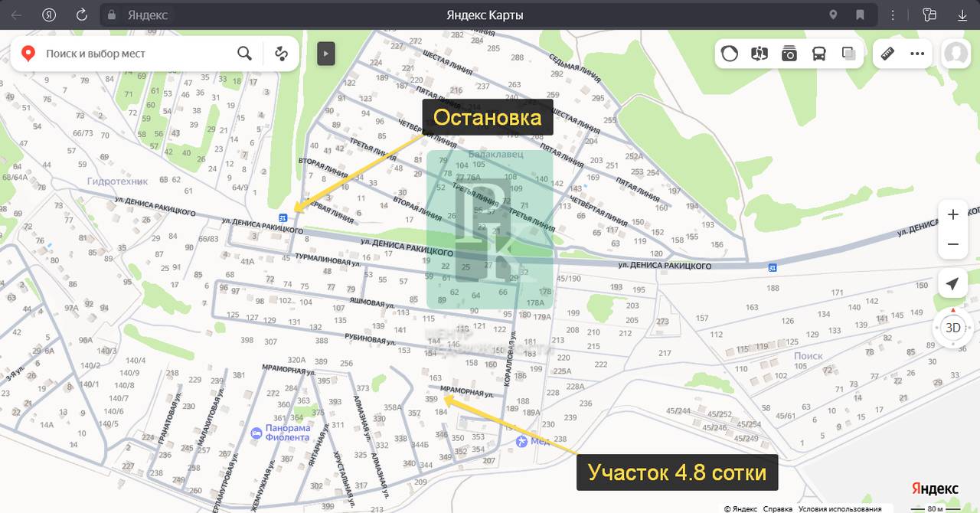This screenshot has height=513, width=980.
Task: Open the '© Яндекс' copyright link
Action: [740, 508]
